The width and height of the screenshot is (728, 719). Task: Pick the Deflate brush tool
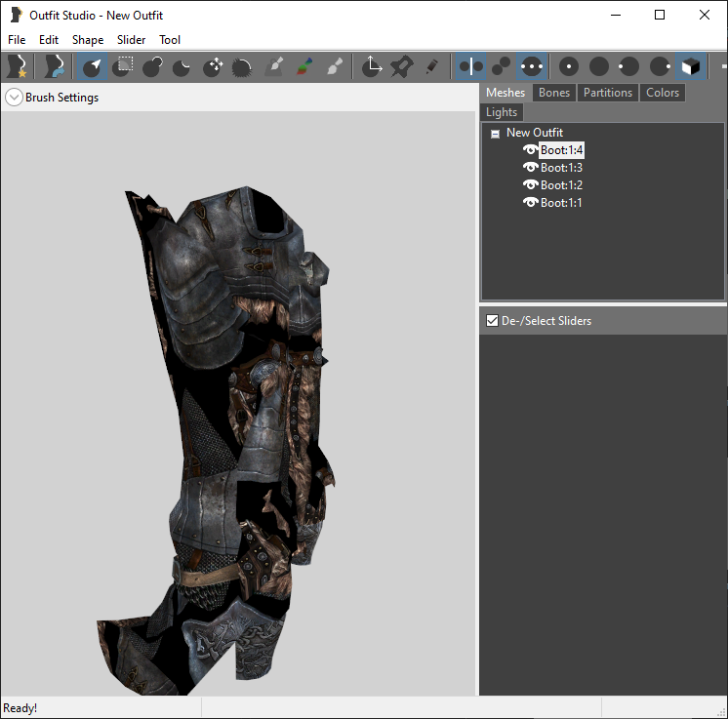(182, 66)
